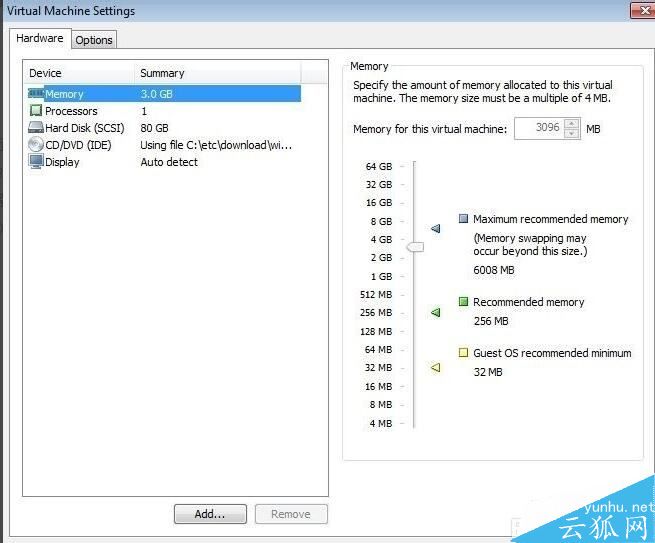
Task: Click the Processors chip icon
Action: click(36, 110)
